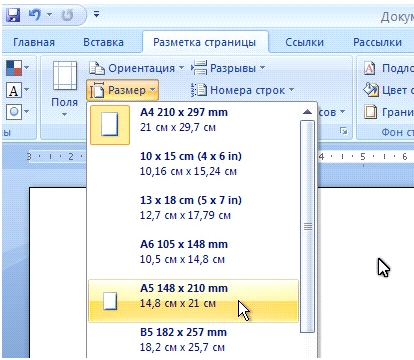Choose A6 105 x 148 mm size
The height and width of the screenshot is (360, 414).
tap(193, 252)
